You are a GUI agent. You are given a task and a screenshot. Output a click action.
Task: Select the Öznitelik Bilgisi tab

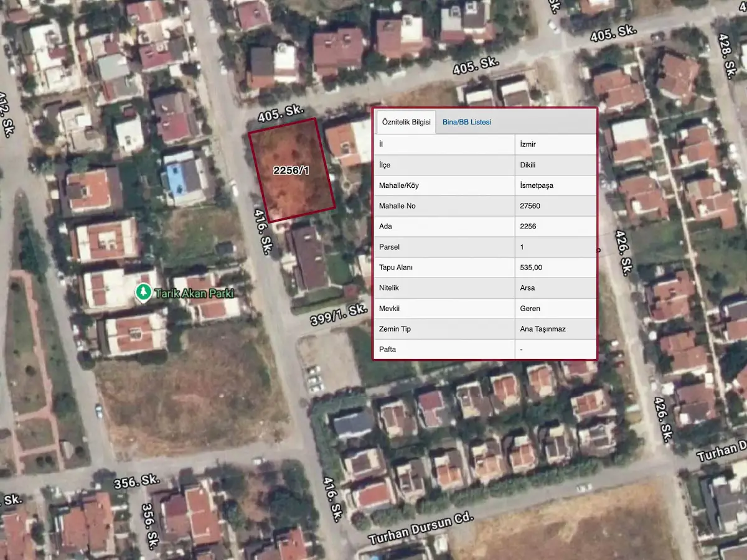406,122
